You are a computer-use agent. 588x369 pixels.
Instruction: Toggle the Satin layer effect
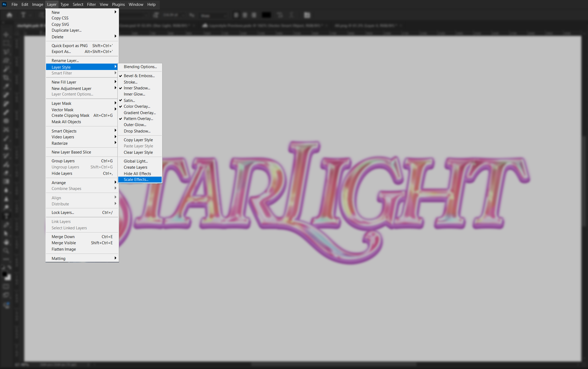point(129,101)
